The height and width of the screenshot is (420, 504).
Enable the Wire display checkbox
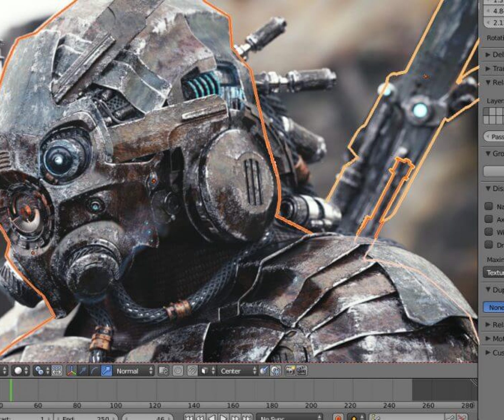(x=489, y=231)
